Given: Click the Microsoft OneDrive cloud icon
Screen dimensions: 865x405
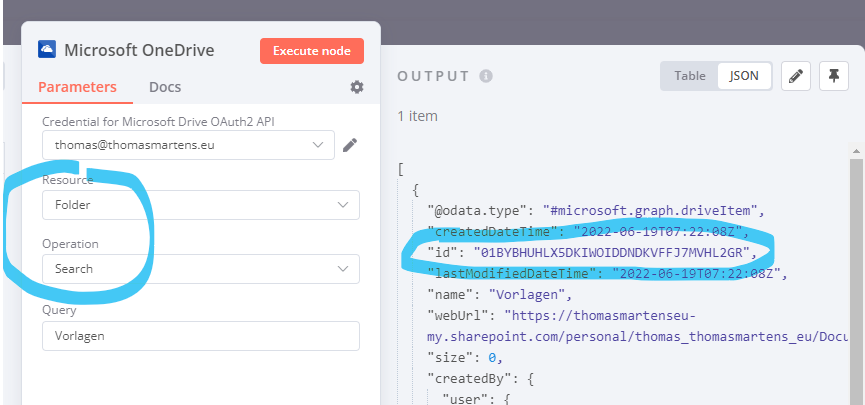Looking at the screenshot, I should click(46, 50).
